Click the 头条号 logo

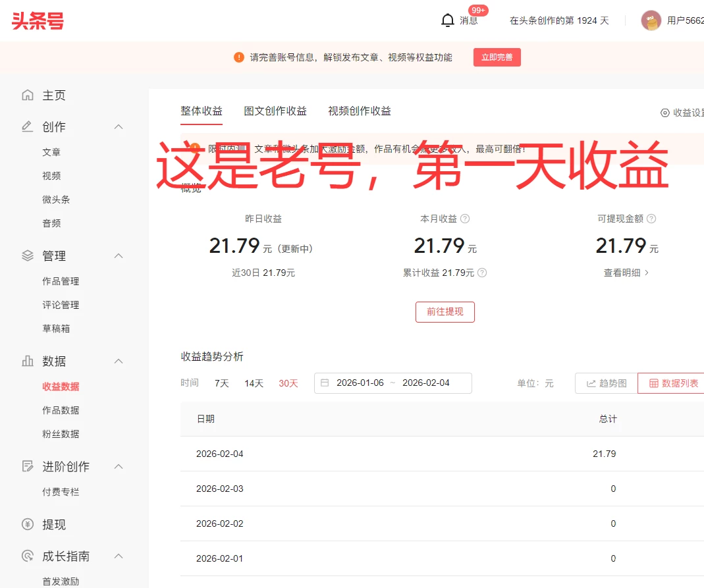[38, 20]
